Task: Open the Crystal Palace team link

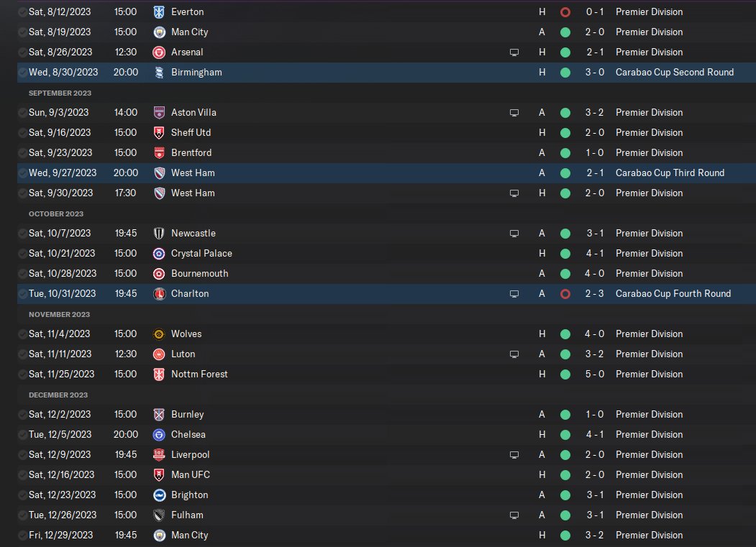Action: coord(201,254)
